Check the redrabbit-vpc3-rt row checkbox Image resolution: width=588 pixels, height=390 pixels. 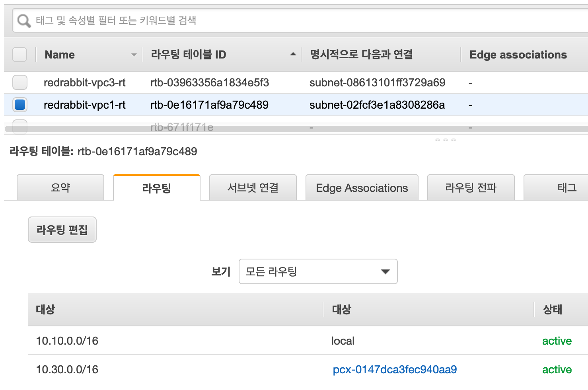point(20,82)
